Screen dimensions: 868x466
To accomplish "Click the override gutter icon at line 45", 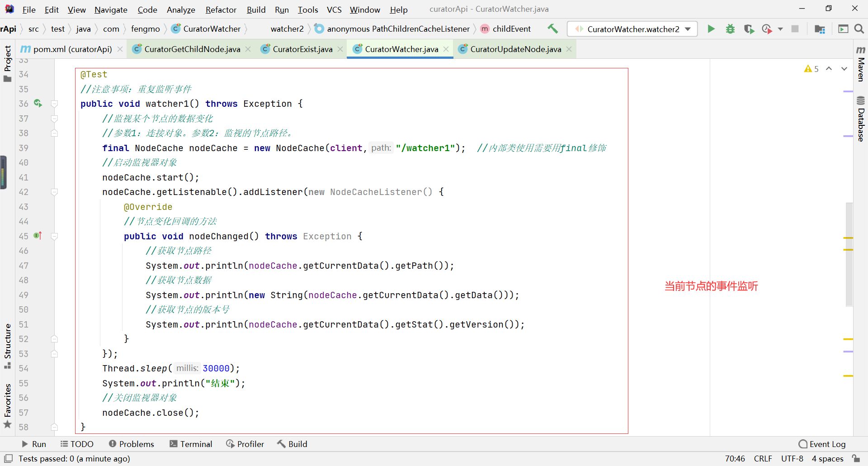I will (38, 236).
